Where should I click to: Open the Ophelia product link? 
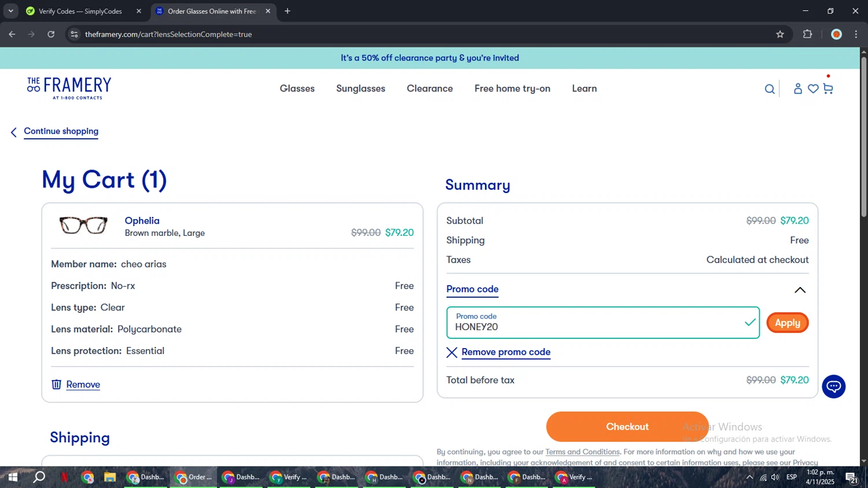[142, 221]
